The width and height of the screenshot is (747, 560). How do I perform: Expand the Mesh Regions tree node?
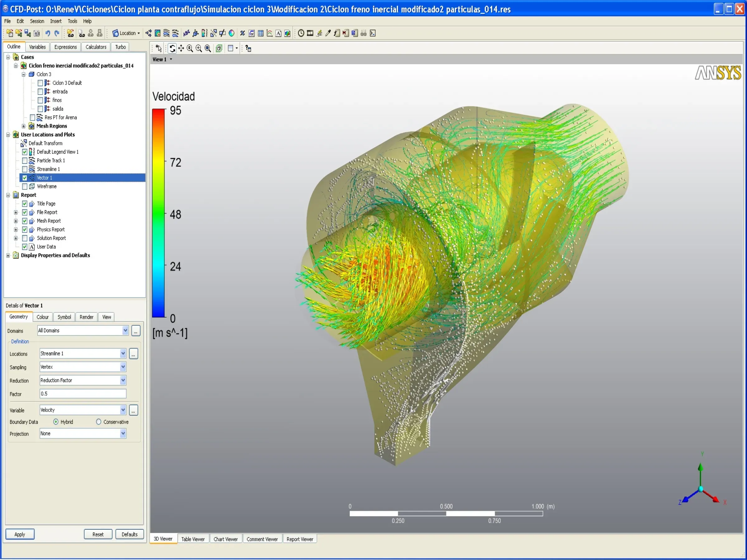[x=24, y=126]
